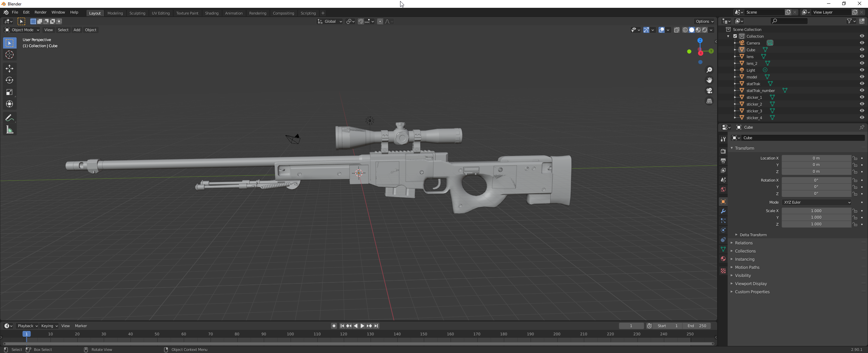Click the add workspace plus button
Viewport: 868px width, 353px height.
323,13
